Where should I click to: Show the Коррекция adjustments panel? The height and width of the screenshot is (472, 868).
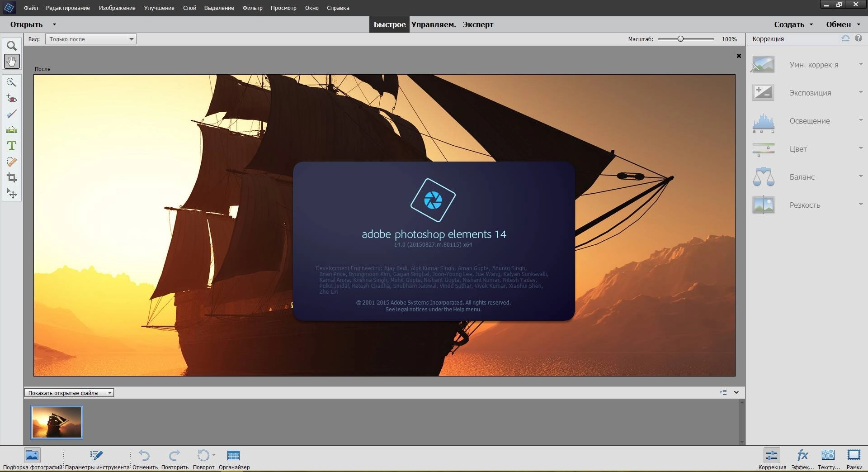772,459
